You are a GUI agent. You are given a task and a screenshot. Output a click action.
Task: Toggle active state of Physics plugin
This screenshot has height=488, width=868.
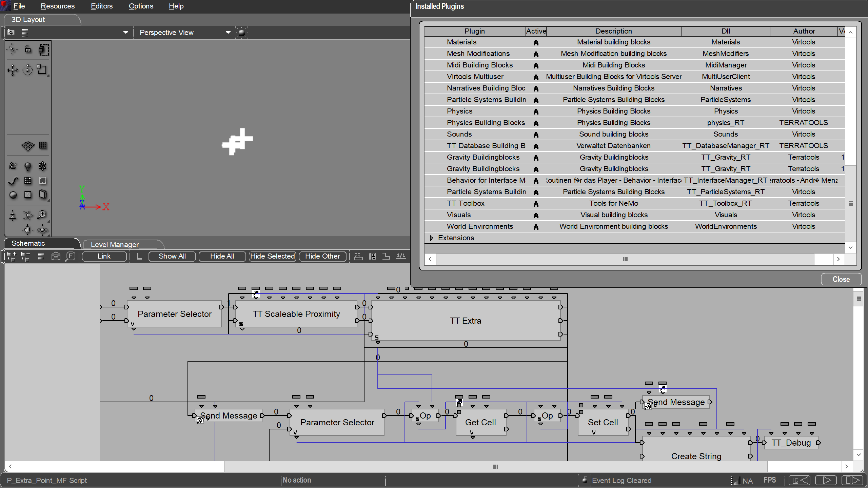point(536,111)
